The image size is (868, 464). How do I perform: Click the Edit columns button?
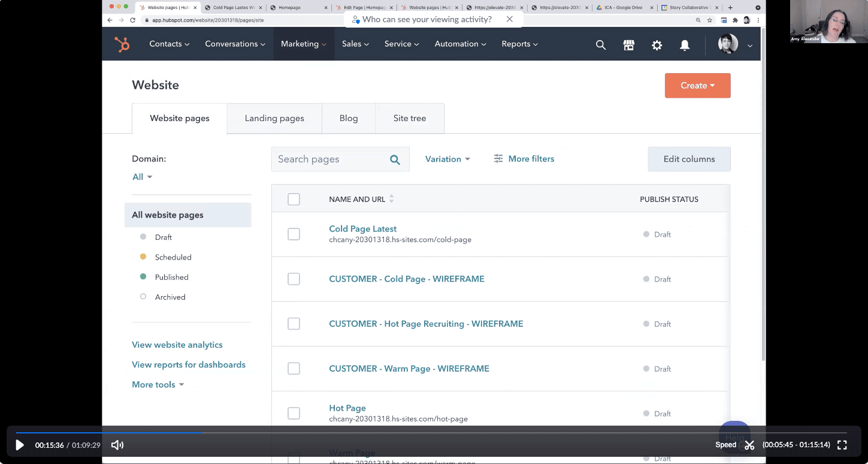click(689, 159)
